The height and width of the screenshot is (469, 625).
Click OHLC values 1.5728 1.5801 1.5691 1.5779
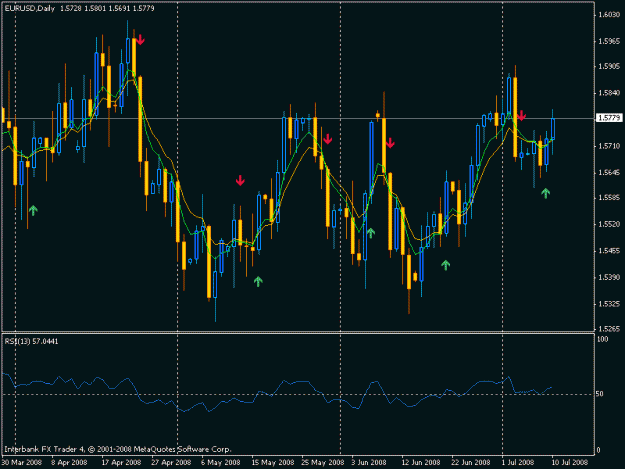[107, 8]
